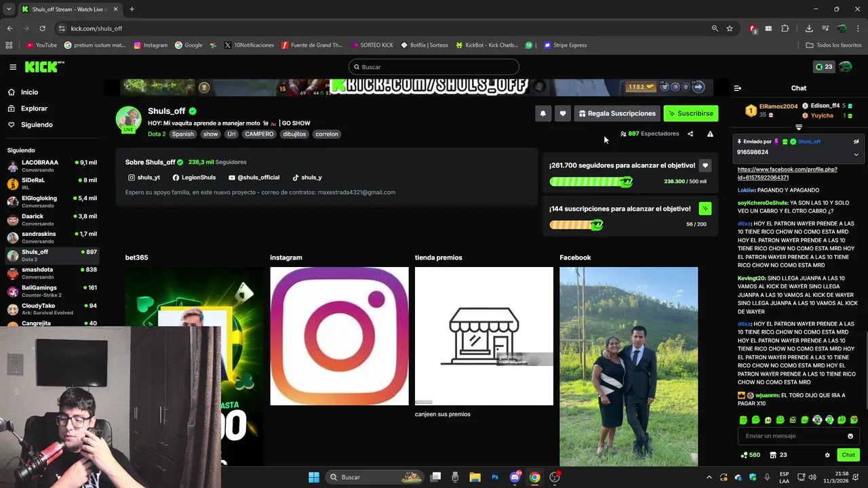Open BaliGamings channel in following list
The image size is (868, 488).
click(52, 291)
